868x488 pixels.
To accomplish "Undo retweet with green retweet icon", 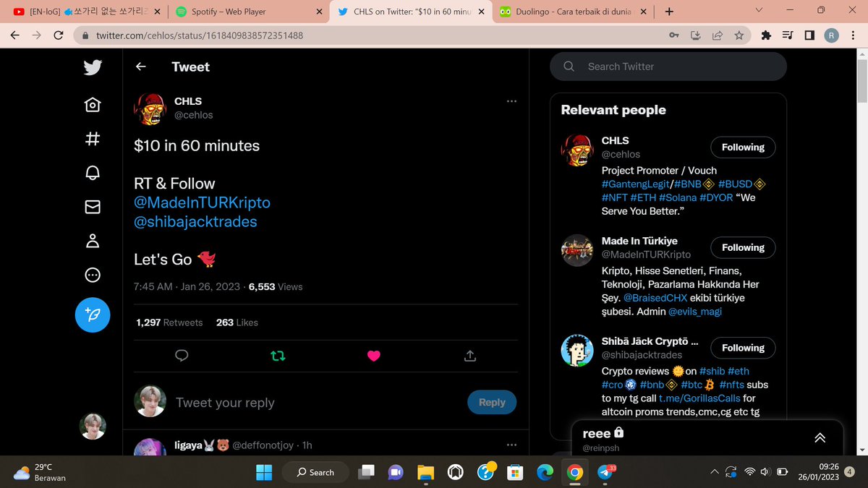I will coord(278,356).
